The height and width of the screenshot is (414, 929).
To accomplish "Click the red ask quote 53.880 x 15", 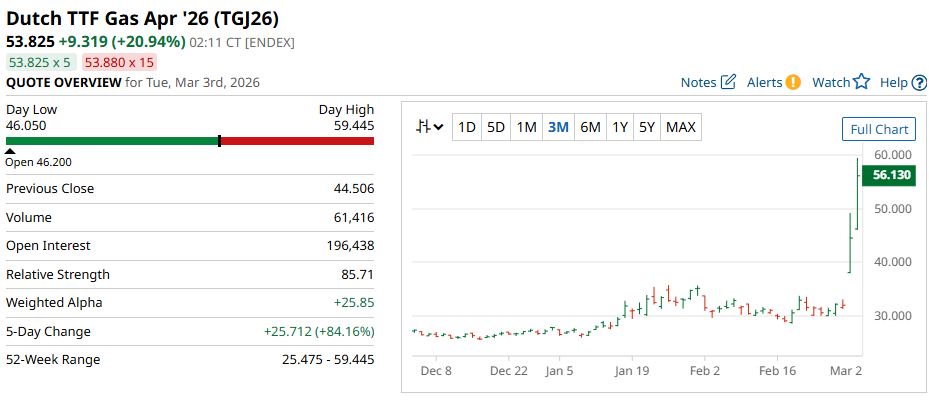I will pyautogui.click(x=118, y=62).
